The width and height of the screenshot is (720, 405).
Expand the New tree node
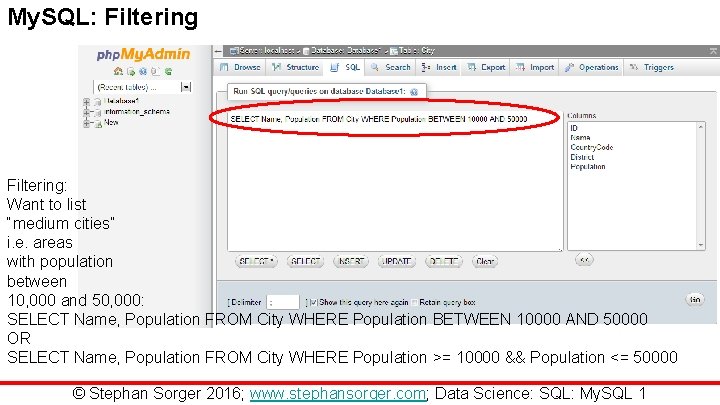pyautogui.click(x=86, y=123)
